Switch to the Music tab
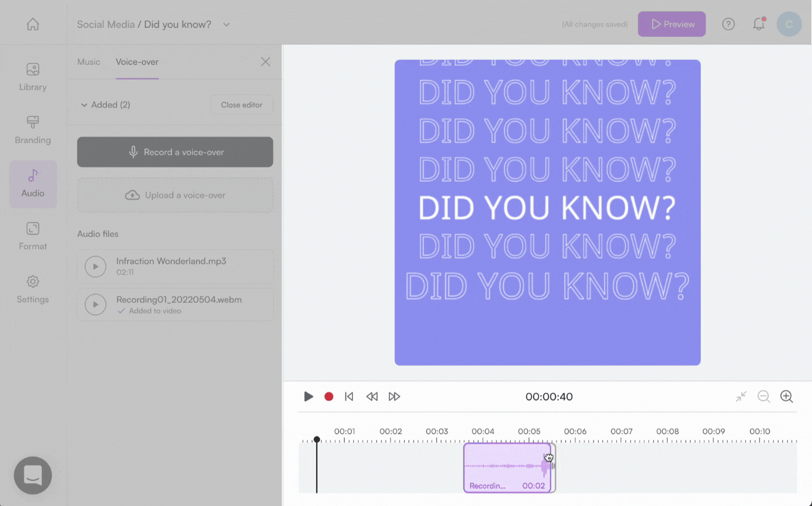 coord(89,62)
